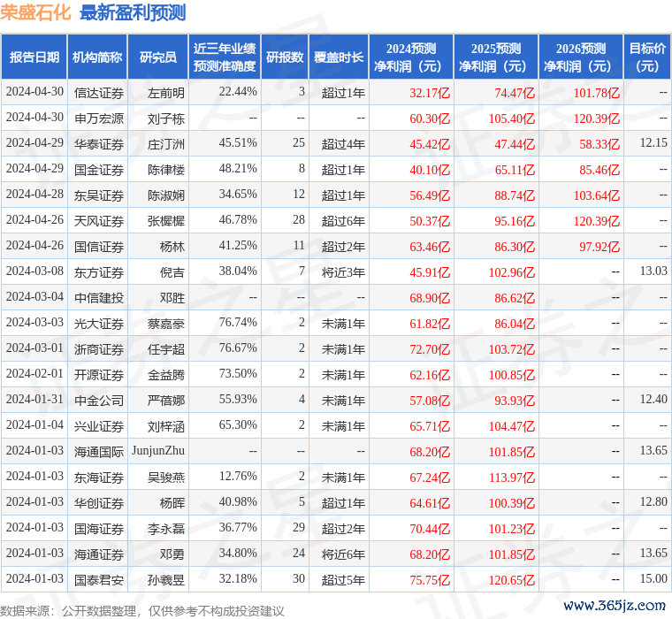Click target price 12.80

pos(653,501)
